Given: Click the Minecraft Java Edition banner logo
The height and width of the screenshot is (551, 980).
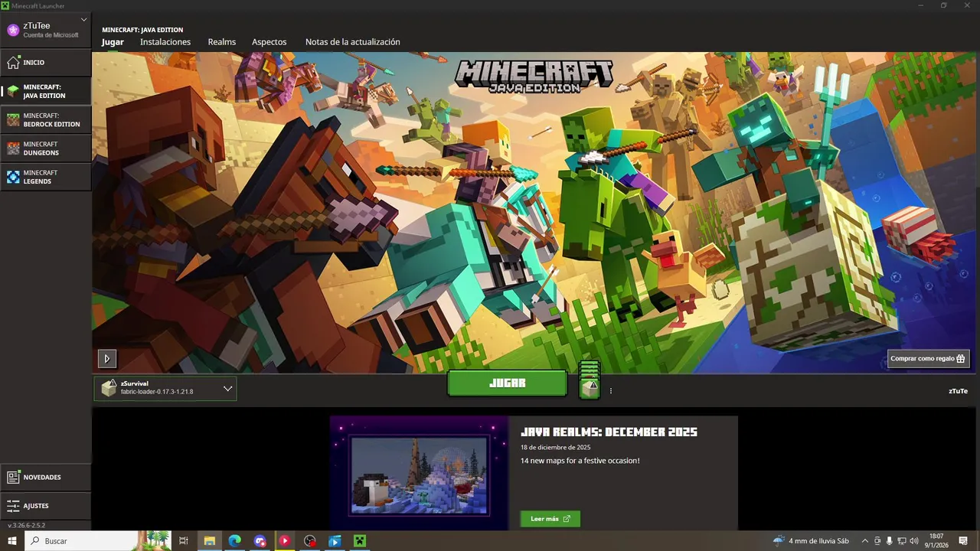Looking at the screenshot, I should click(534, 77).
